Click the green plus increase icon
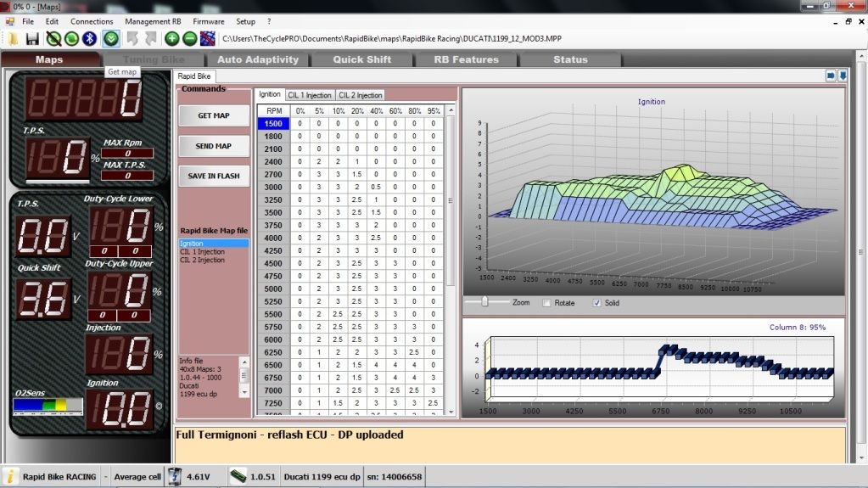This screenshot has height=488, width=868. (x=171, y=38)
